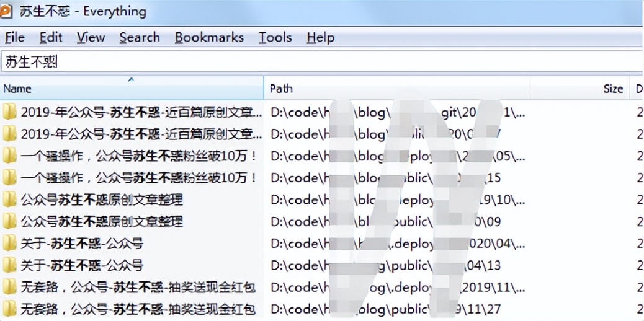This screenshot has height=321, width=644.
Task: Open the Bookmarks menu
Action: (210, 38)
